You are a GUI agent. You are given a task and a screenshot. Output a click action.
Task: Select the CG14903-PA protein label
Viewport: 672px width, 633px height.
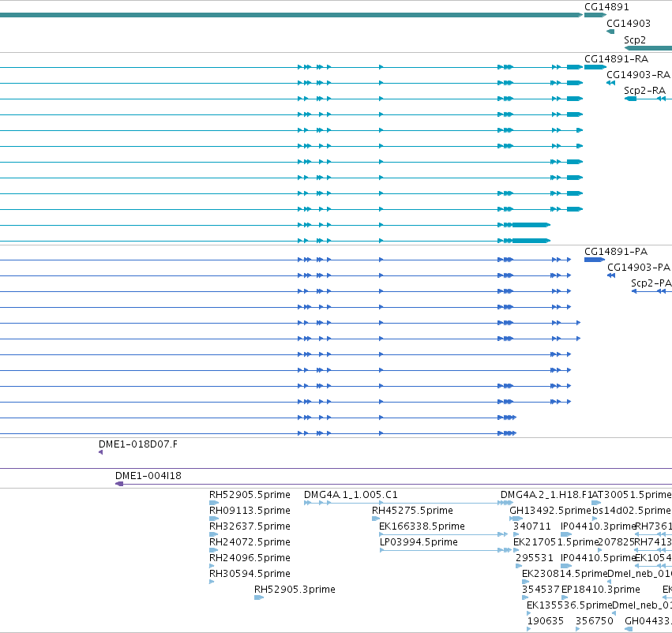639,268
